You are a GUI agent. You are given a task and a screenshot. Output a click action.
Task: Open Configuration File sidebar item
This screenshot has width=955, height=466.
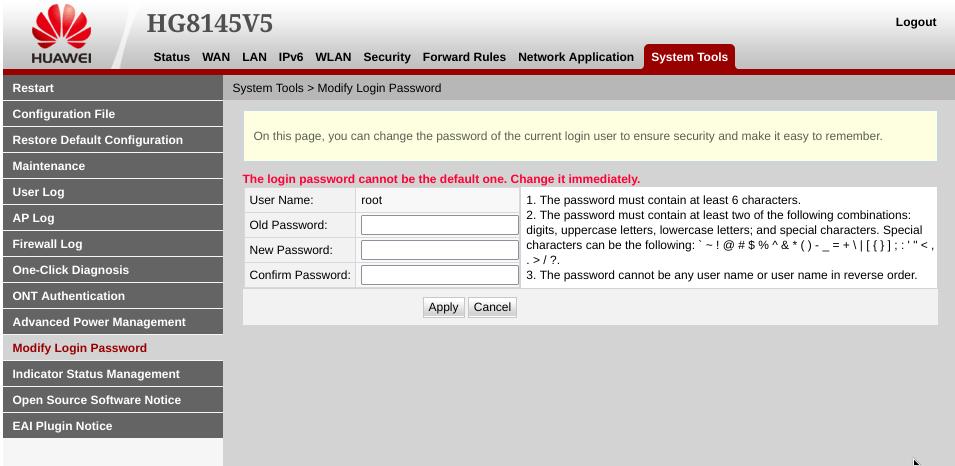113,114
